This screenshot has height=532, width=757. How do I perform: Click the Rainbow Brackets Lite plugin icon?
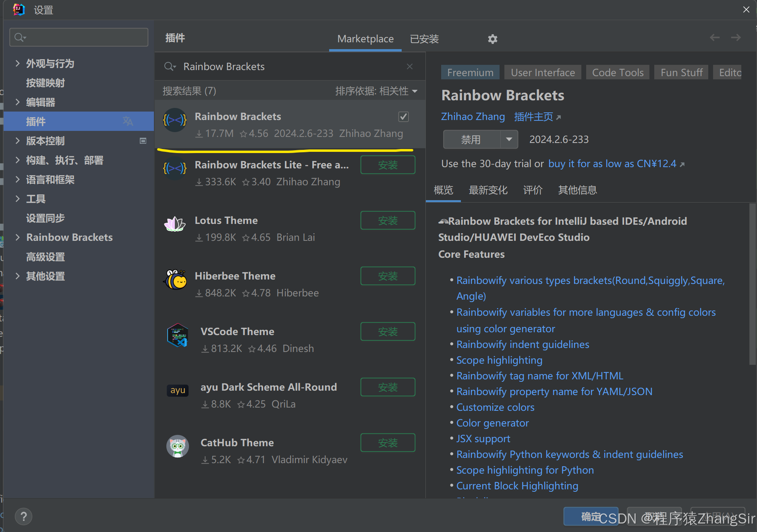(175, 168)
